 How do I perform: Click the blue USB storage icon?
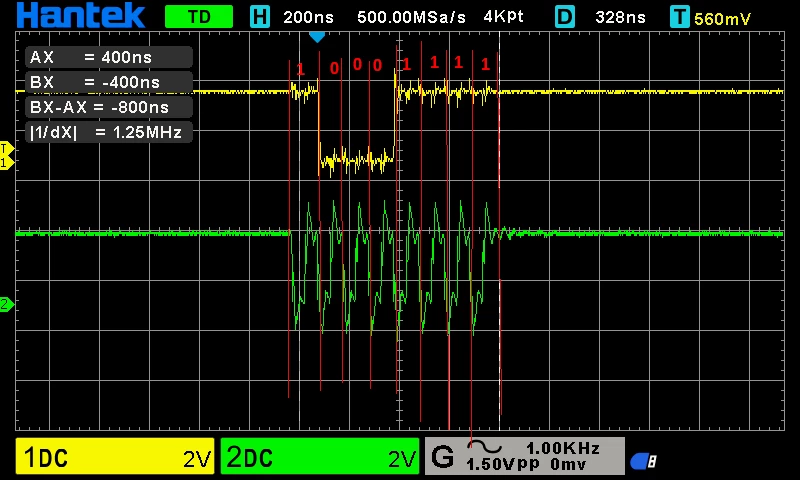click(644, 461)
